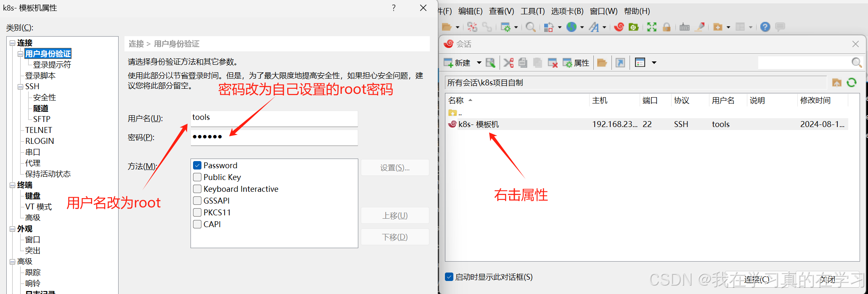Screen dimensions: 868x294
Task: Click the globe encoding icon in toolbar
Action: 572,27
